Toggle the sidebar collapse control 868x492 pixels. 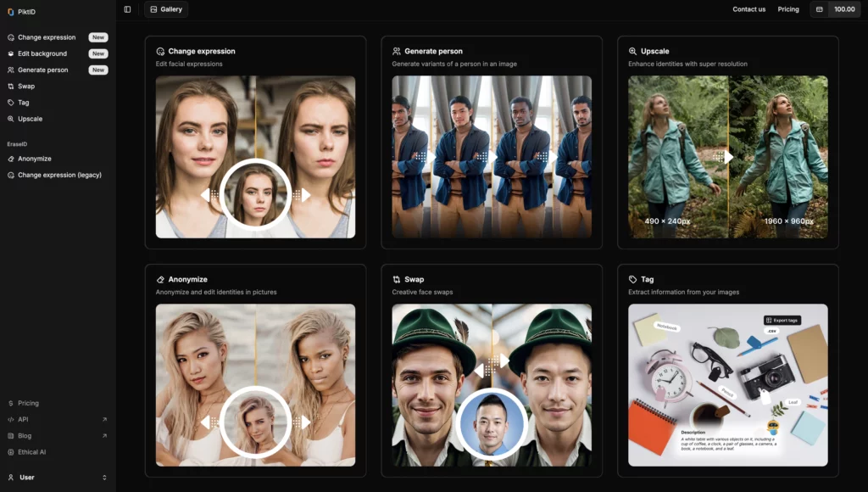pyautogui.click(x=126, y=8)
